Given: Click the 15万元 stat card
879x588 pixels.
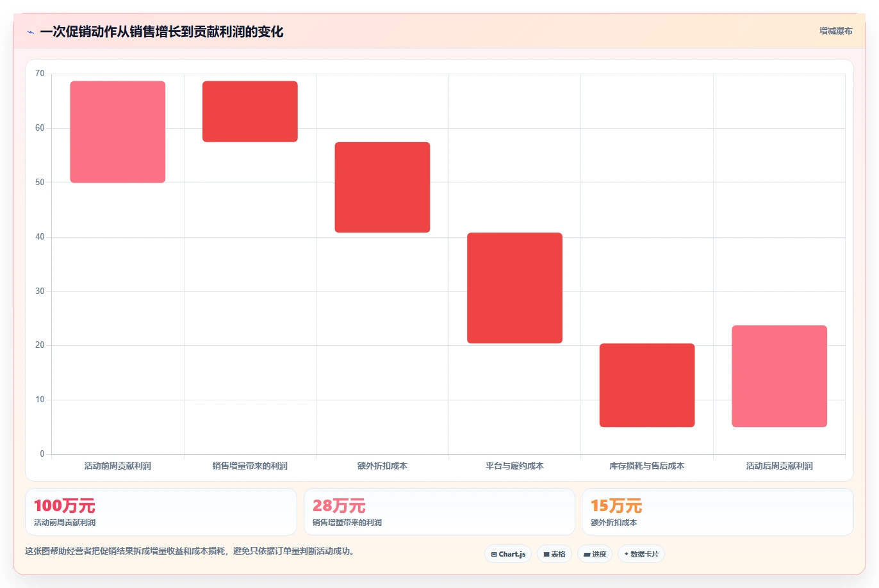Looking at the screenshot, I should click(x=718, y=512).
